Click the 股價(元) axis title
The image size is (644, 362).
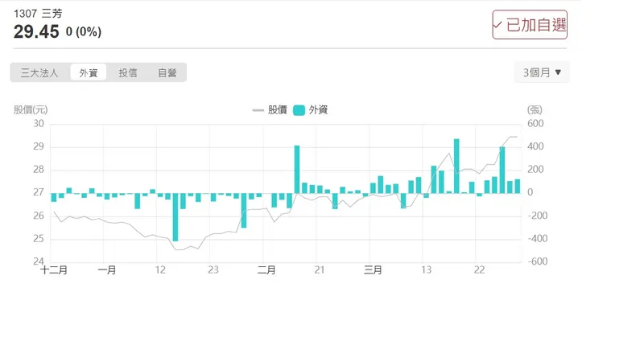pos(31,110)
